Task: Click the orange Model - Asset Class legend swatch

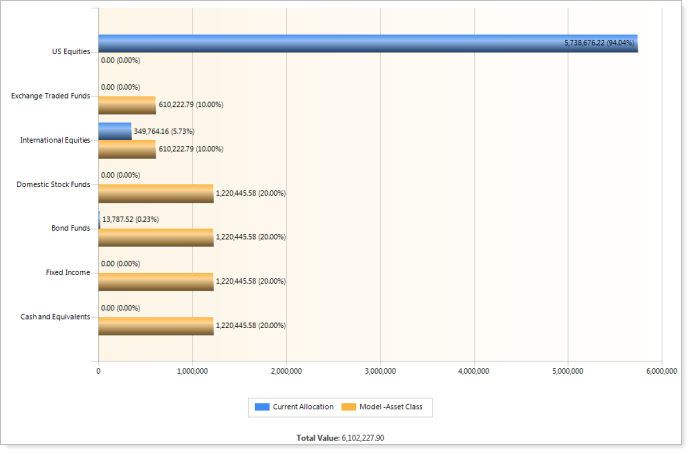Action: click(x=349, y=406)
